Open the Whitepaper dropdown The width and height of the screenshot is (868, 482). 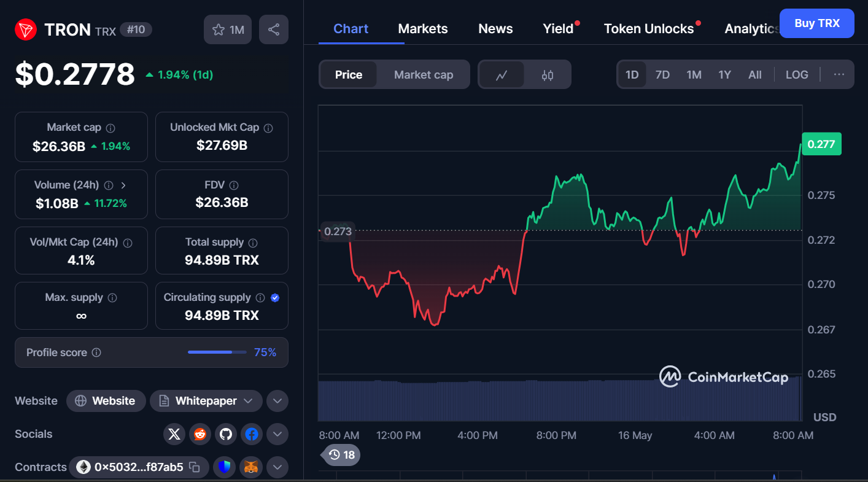206,401
